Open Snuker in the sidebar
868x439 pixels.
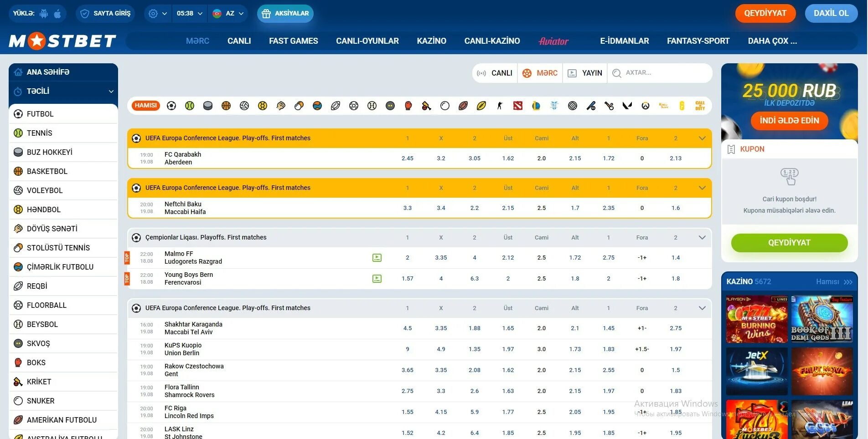[63, 401]
